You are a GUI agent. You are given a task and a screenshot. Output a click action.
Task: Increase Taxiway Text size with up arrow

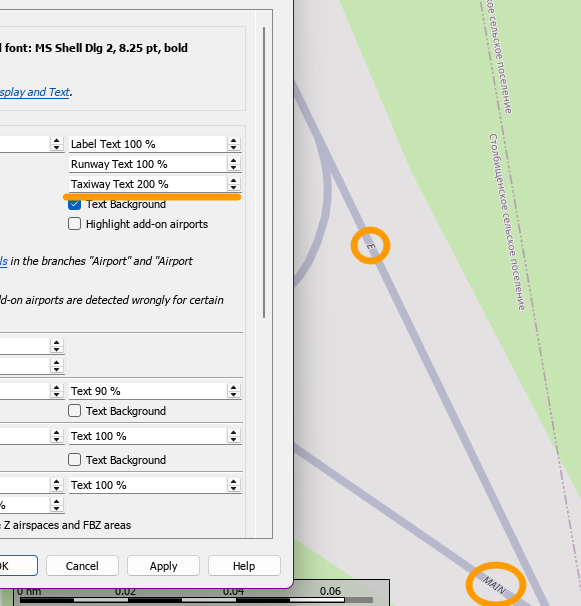233,180
